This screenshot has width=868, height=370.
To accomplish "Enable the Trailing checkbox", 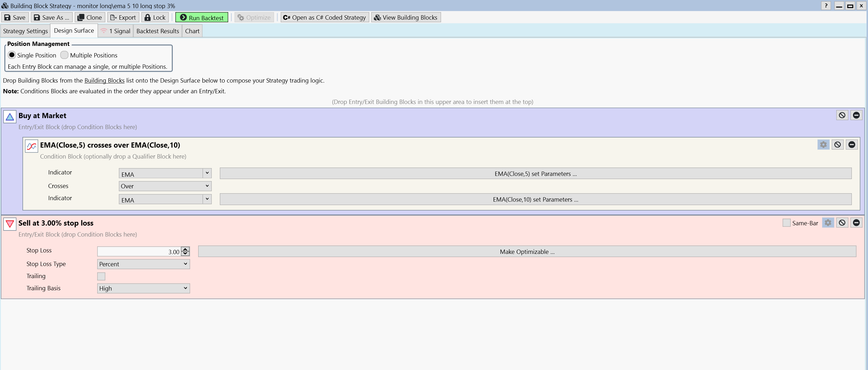I will pos(101,277).
